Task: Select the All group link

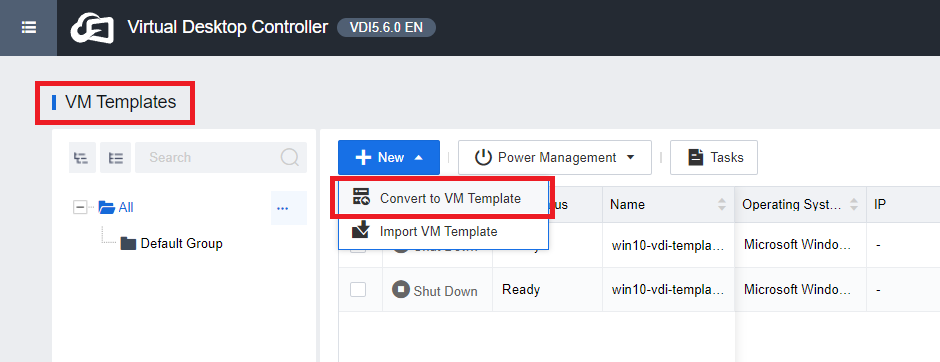Action: [x=126, y=207]
